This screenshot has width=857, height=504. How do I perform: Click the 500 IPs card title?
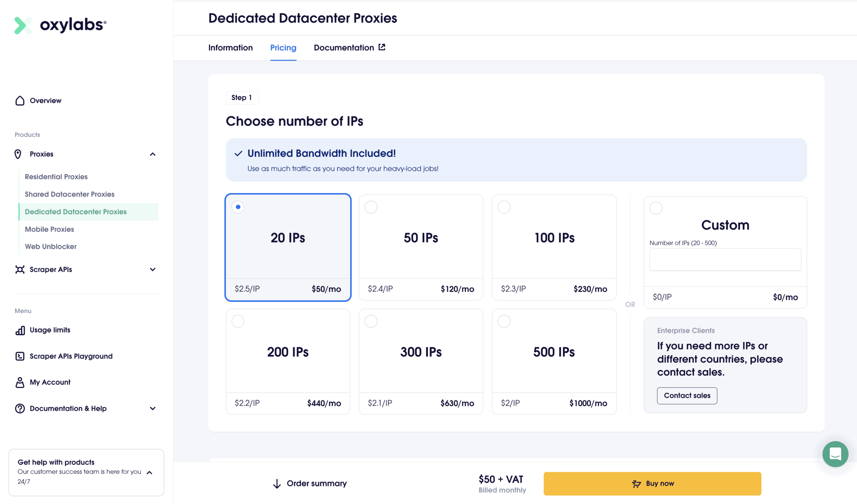pyautogui.click(x=554, y=352)
